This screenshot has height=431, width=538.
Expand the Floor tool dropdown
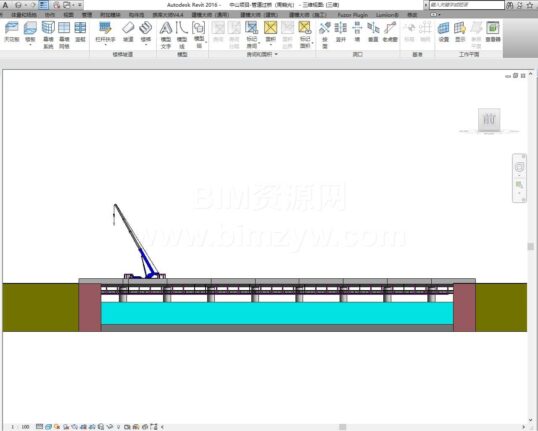30,45
